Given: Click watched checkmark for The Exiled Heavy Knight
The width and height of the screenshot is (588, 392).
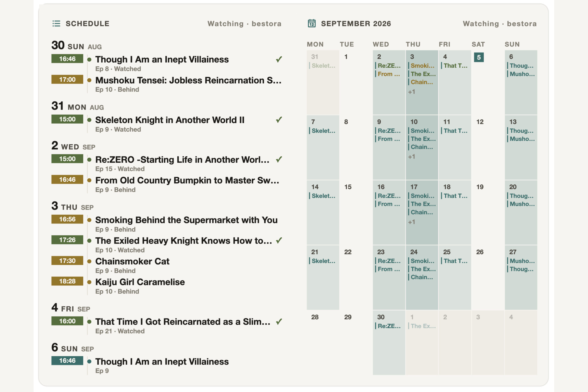Looking at the screenshot, I should click(x=279, y=241).
